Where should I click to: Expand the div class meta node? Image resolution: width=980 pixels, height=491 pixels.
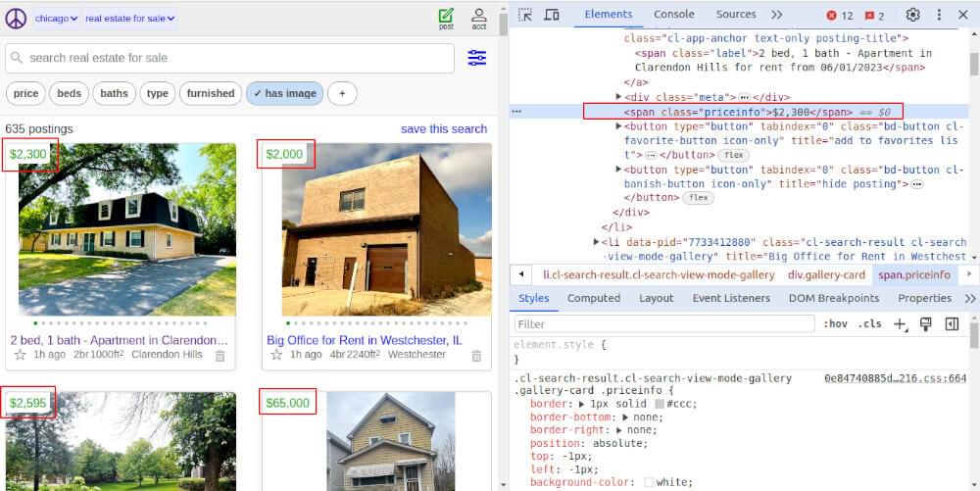[x=618, y=97]
